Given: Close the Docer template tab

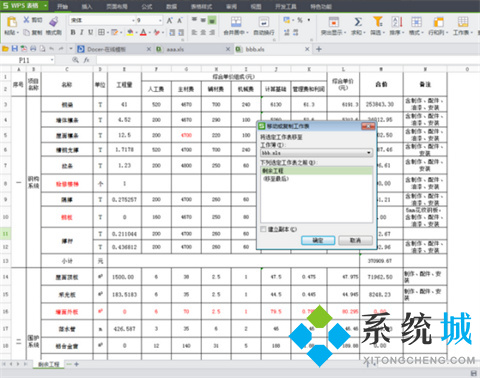Looking at the screenshot, I should pyautogui.click(x=149, y=49).
